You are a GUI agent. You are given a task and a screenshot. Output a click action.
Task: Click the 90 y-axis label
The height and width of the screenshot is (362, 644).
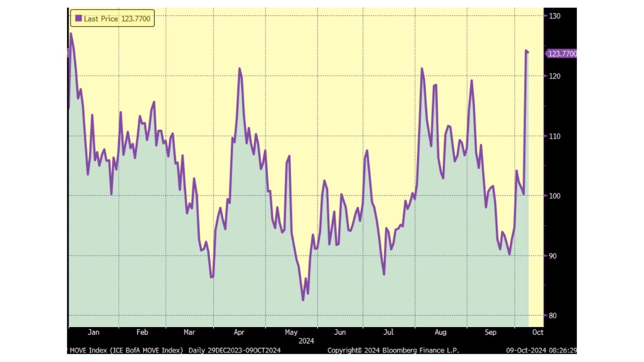tap(553, 256)
